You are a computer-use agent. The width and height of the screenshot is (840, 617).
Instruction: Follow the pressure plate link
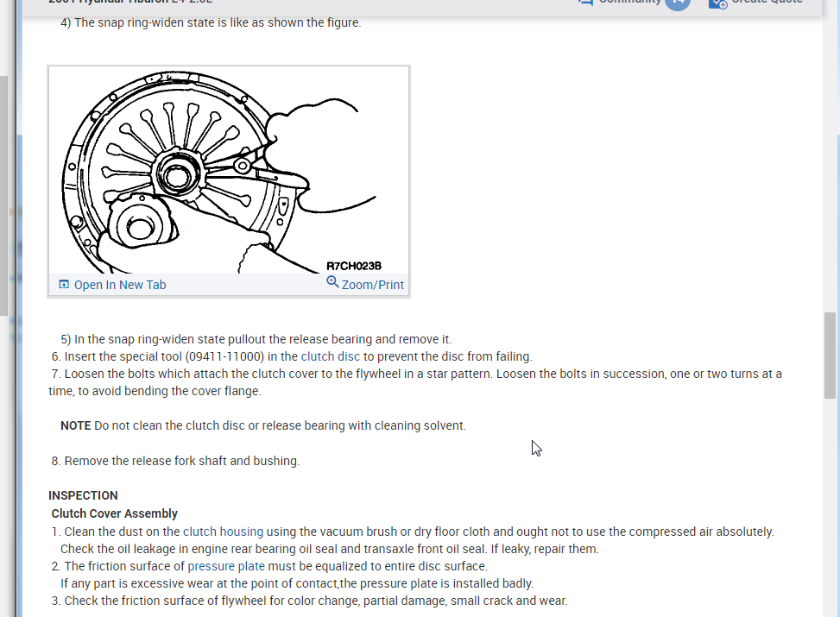pos(226,566)
